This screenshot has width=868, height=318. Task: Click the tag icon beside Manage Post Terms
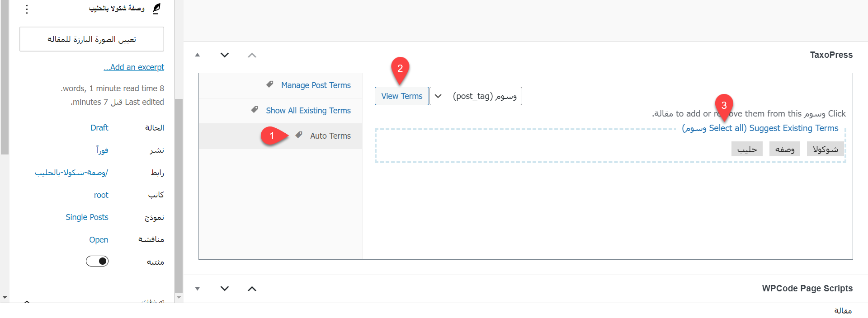pos(270,84)
